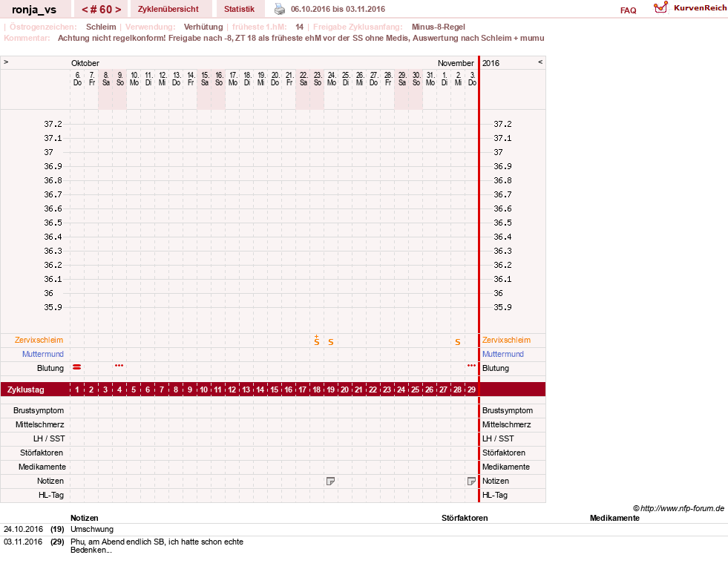The width and height of the screenshot is (728, 572).
Task: Click the right 35.9 temperature label
Action: 502,307
